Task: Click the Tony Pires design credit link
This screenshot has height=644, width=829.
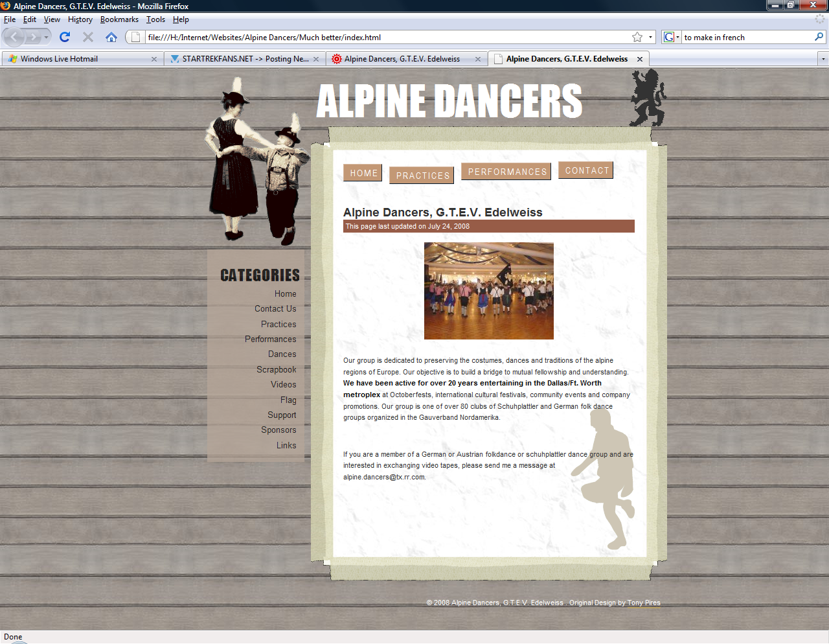Action: [x=643, y=603]
